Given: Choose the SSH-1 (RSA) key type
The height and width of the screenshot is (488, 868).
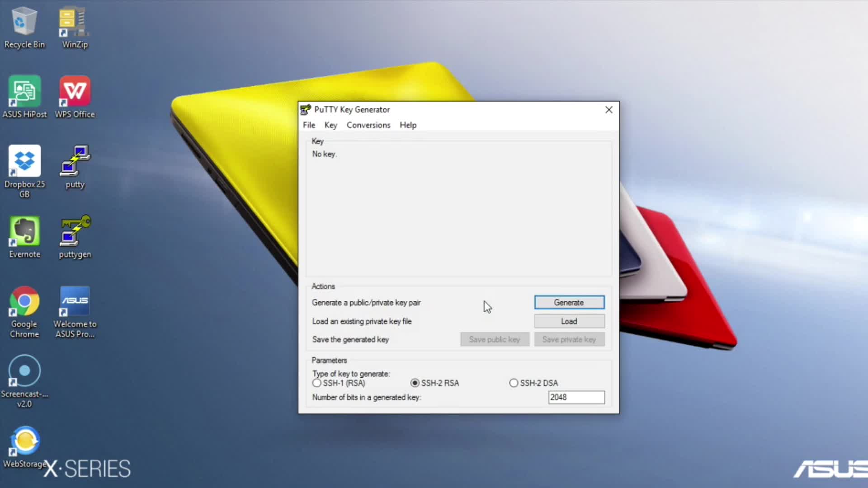Looking at the screenshot, I should point(317,383).
